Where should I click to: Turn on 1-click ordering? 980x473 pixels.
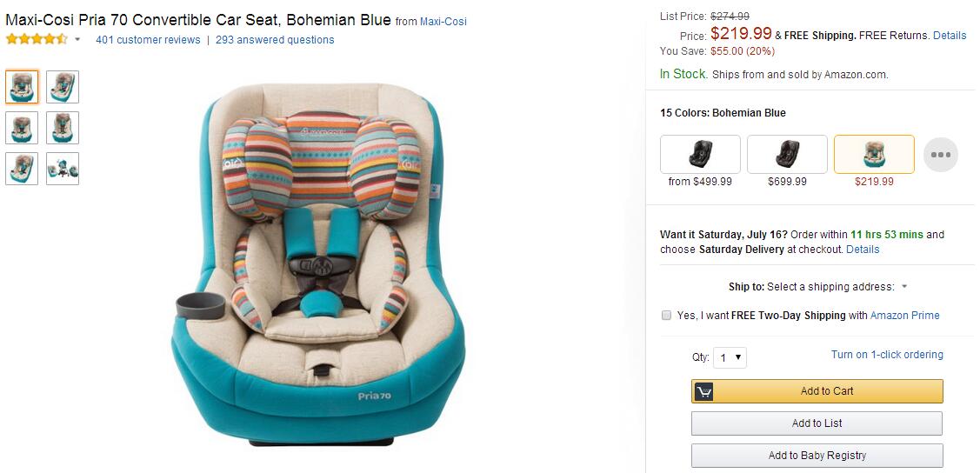[x=887, y=355]
